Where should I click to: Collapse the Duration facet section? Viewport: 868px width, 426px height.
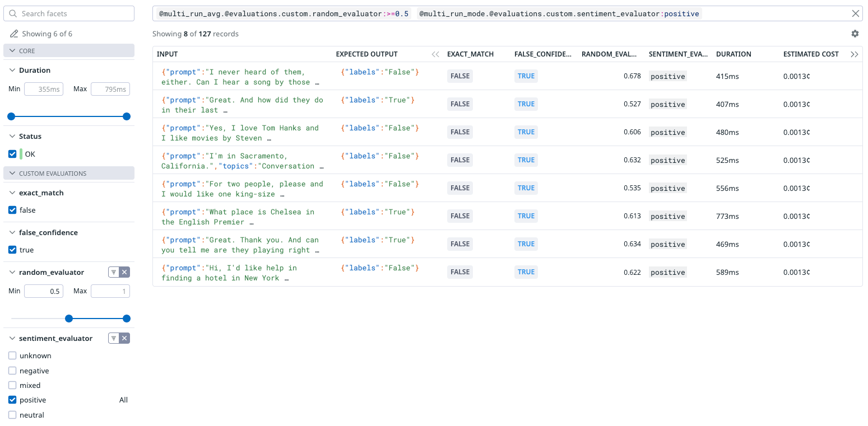(12, 71)
